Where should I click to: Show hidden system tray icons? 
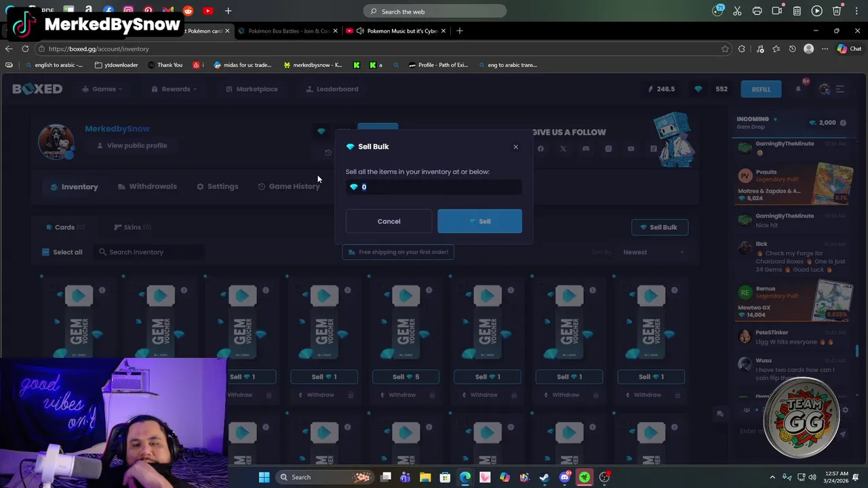tap(772, 477)
